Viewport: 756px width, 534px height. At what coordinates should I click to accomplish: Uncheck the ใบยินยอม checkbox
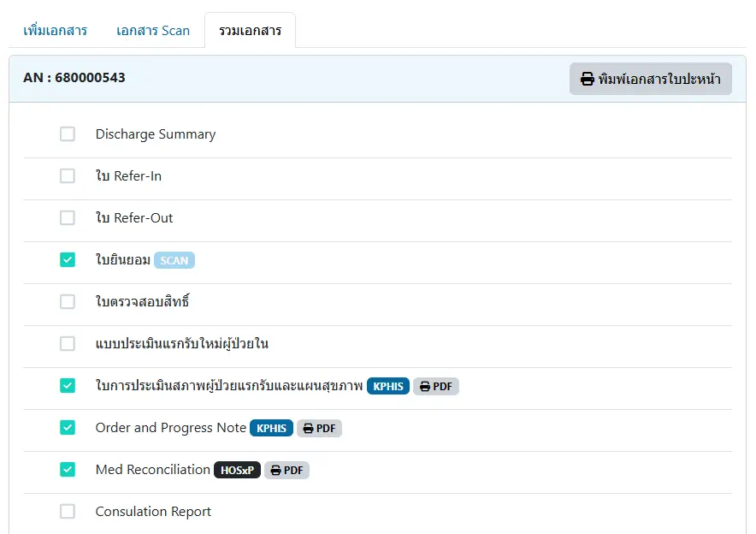click(x=67, y=259)
